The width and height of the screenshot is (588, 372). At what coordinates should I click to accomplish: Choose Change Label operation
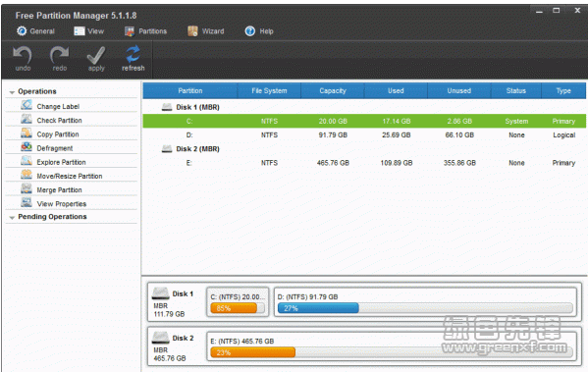58,107
